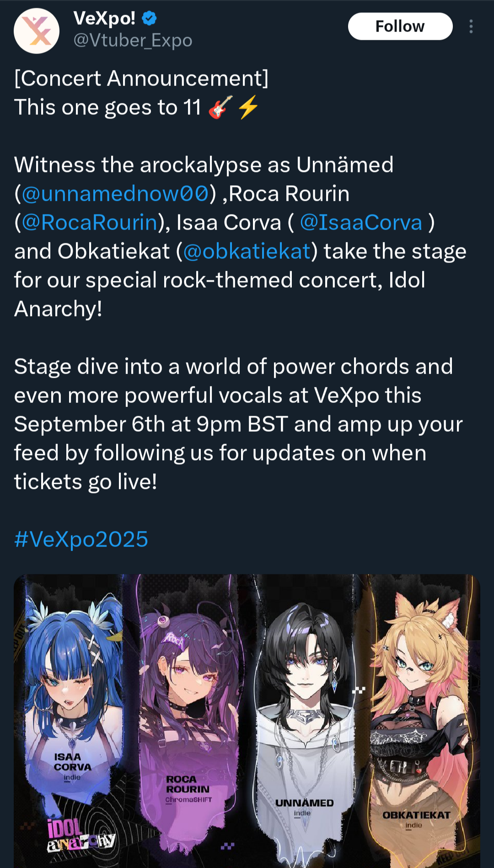The image size is (494, 868).
Task: Select the '[Concert Announcement]' heading text
Action: (141, 78)
